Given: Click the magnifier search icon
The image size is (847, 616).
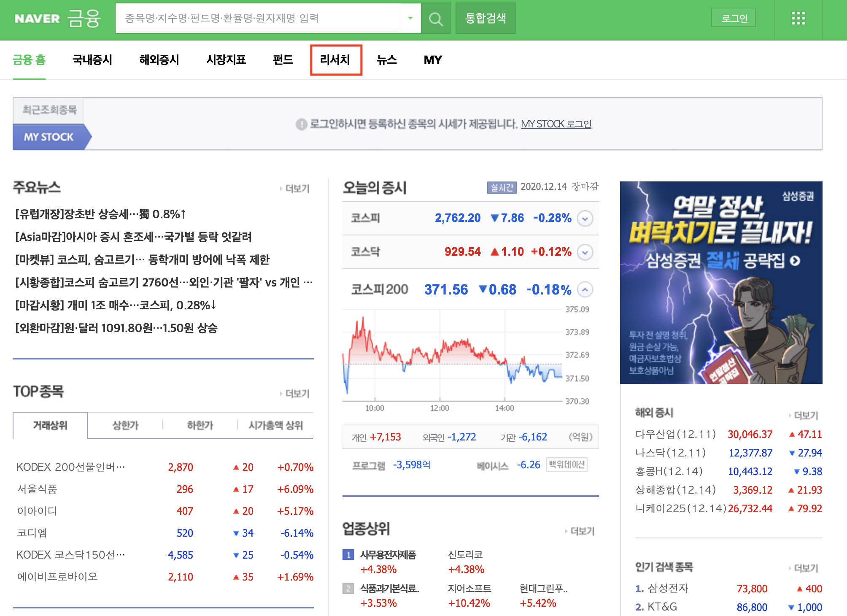Looking at the screenshot, I should [436, 19].
